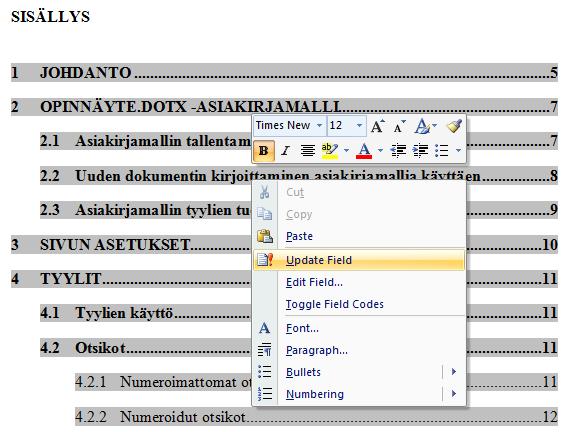Select Toggle Field Codes menu entry
The image size is (574, 432).
click(x=359, y=304)
